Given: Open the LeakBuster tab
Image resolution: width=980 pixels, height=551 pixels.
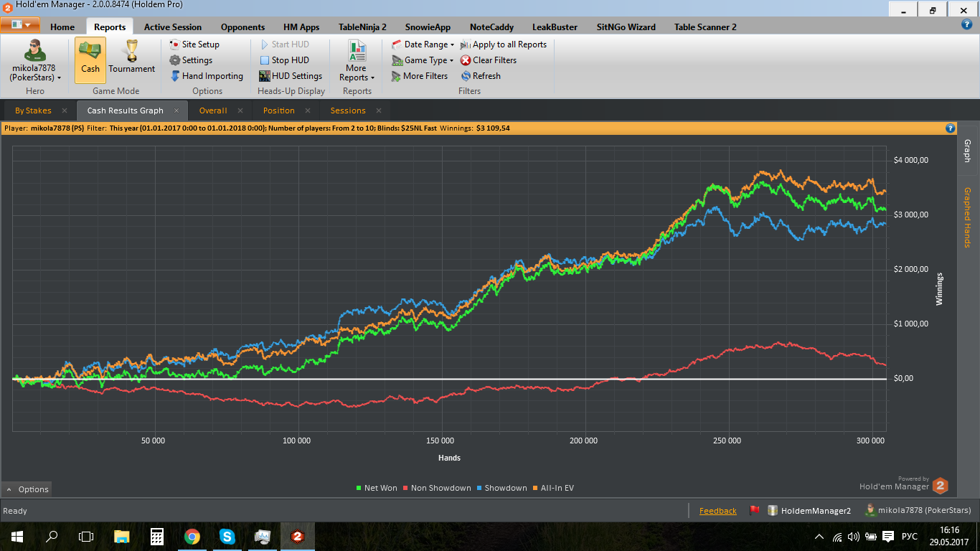Looking at the screenshot, I should click(555, 27).
